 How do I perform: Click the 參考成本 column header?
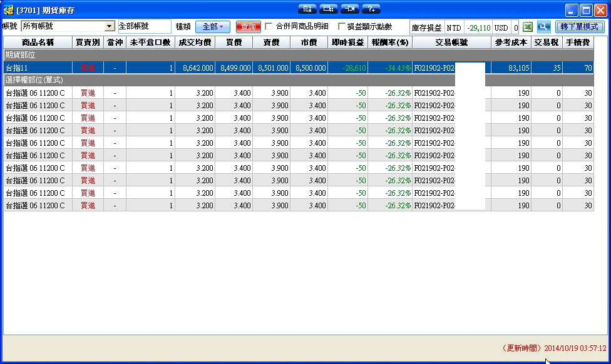point(511,43)
